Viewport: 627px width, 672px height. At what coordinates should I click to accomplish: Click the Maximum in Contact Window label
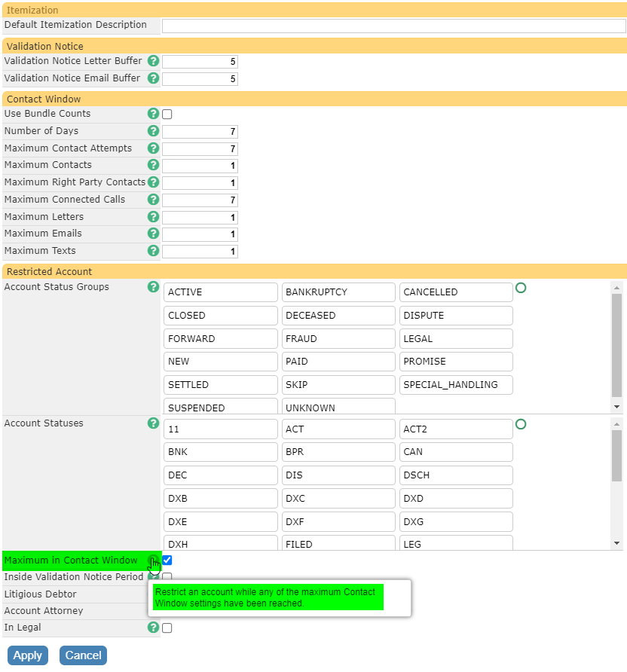pos(71,561)
